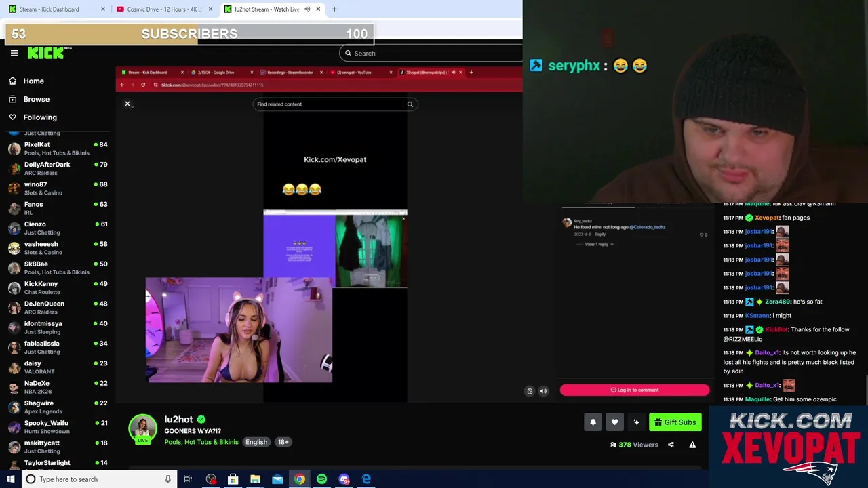Open a new browser tab

point(334,9)
